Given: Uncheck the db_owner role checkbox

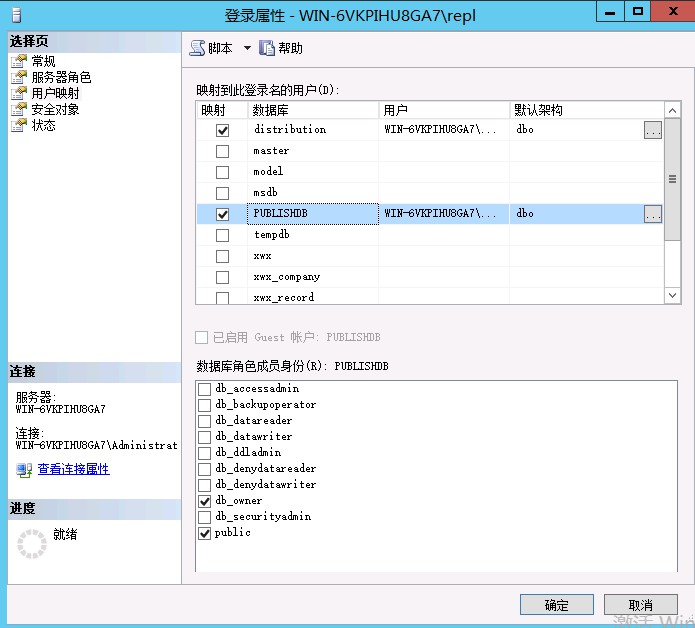Looking at the screenshot, I should pyautogui.click(x=205, y=501).
